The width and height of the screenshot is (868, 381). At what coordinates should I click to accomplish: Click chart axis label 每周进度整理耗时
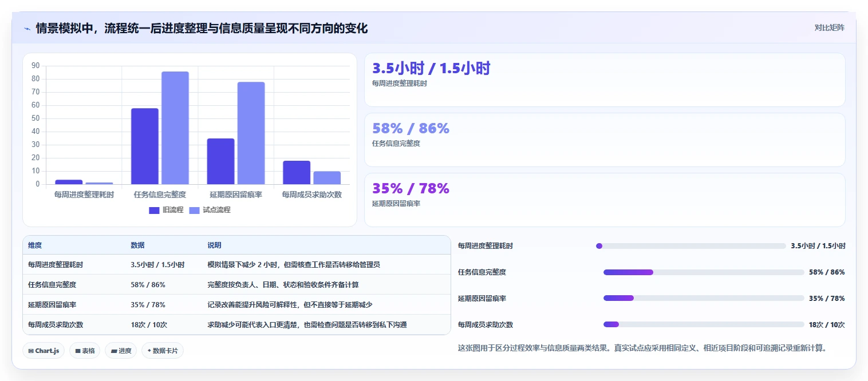(84, 195)
